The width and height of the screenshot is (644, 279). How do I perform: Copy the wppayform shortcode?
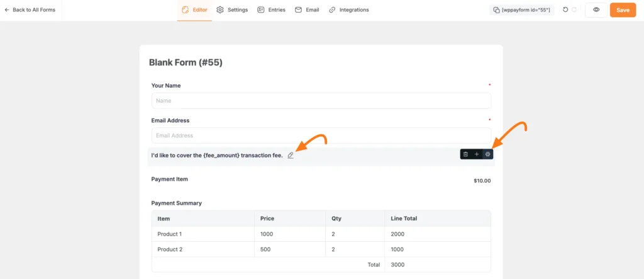click(x=522, y=10)
